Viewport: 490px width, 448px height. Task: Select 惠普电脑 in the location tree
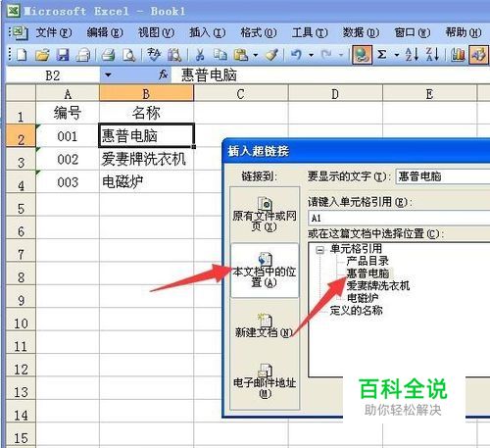pyautogui.click(x=368, y=274)
